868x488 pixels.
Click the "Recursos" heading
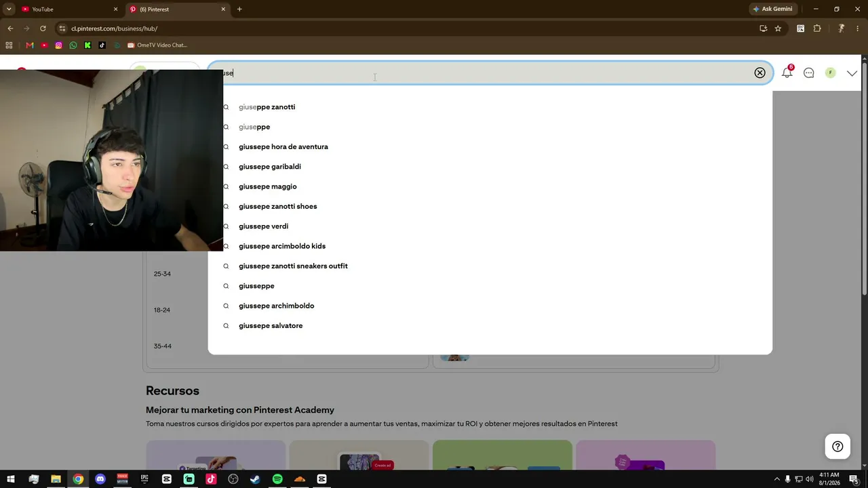pos(172,391)
